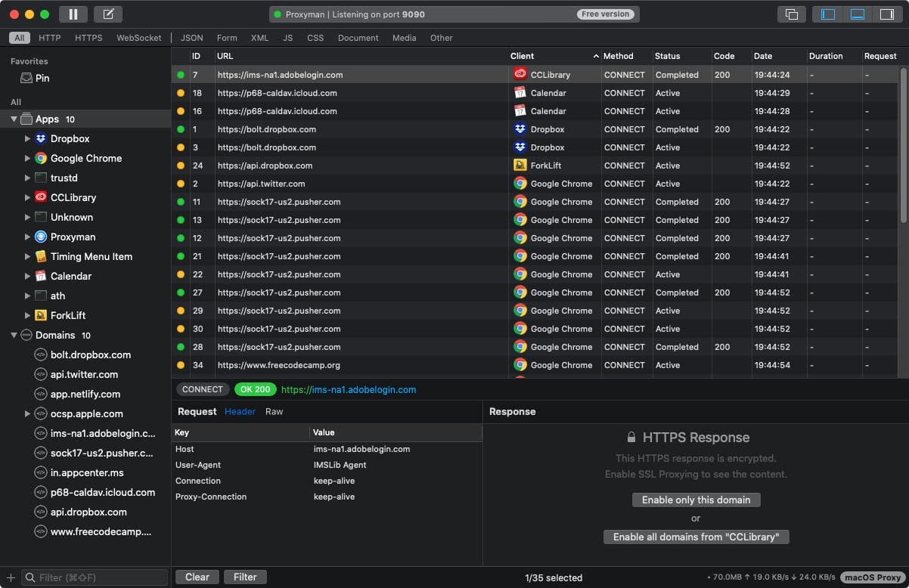The width and height of the screenshot is (909, 588).
Task: Click the Google Chrome icon in sidebar
Action: pyautogui.click(x=41, y=158)
